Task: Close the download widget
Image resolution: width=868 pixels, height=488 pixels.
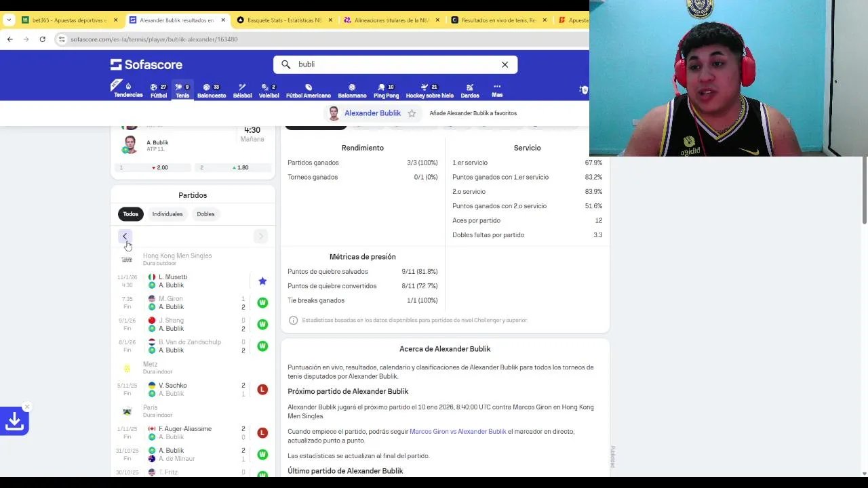Action: point(26,407)
